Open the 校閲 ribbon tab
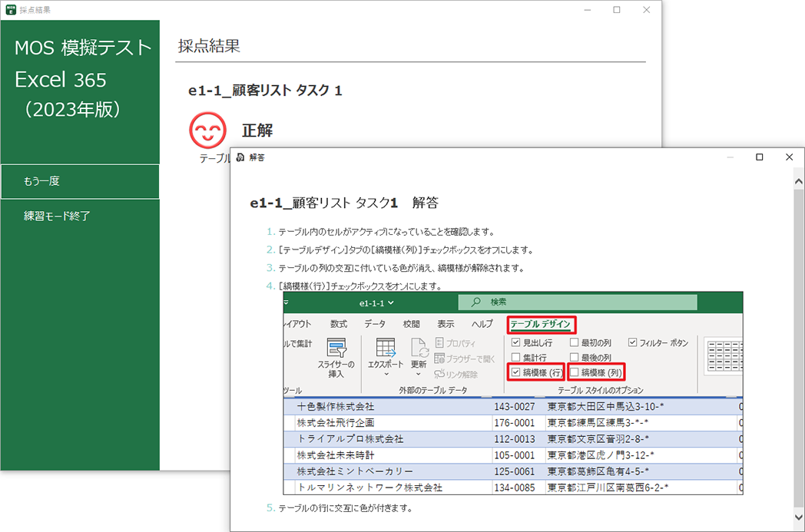The image size is (805, 532). tap(411, 324)
